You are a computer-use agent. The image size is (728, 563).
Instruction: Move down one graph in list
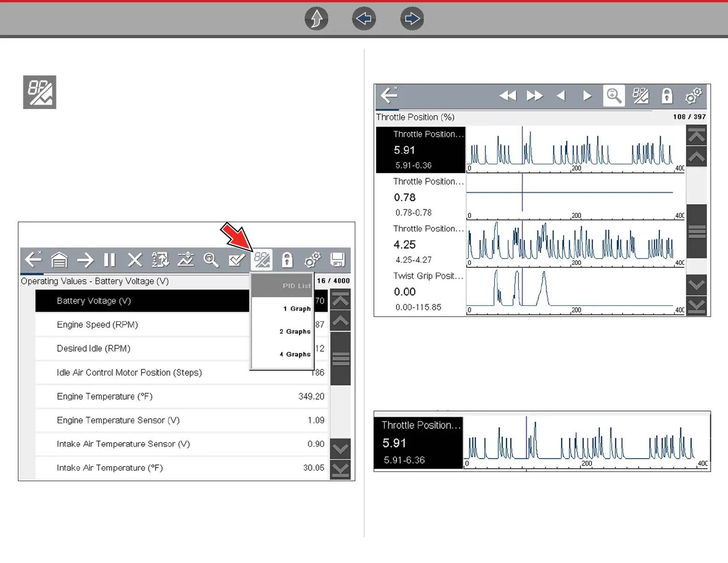point(696,285)
